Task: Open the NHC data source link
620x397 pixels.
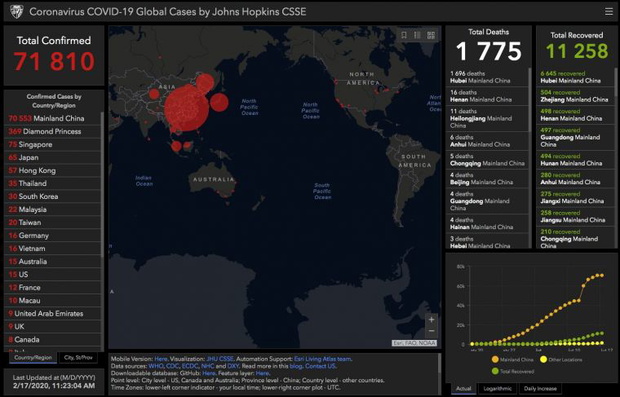Action: tap(208, 366)
